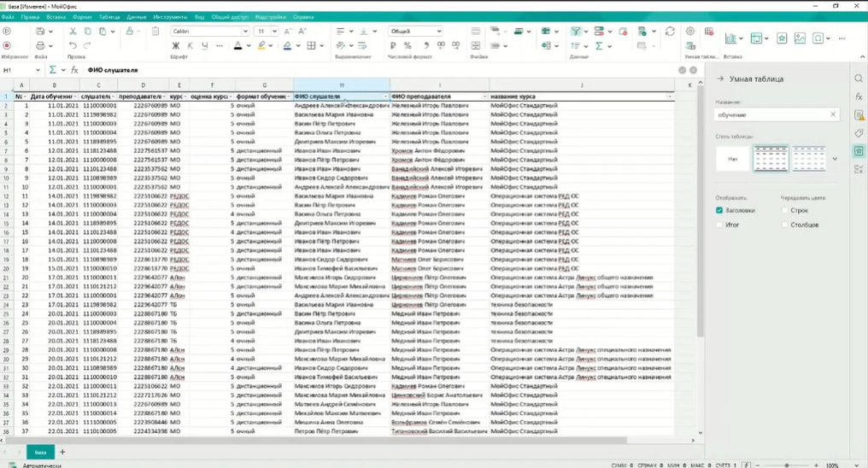Click the refresh data icon
Image resolution: width=868 pixels, height=468 pixels.
pyautogui.click(x=670, y=32)
